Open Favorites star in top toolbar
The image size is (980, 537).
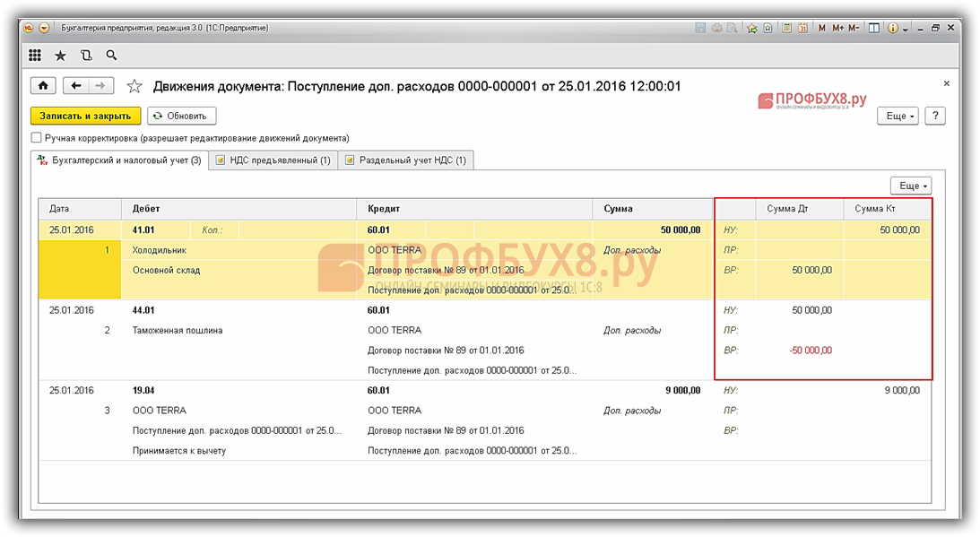[x=60, y=56]
